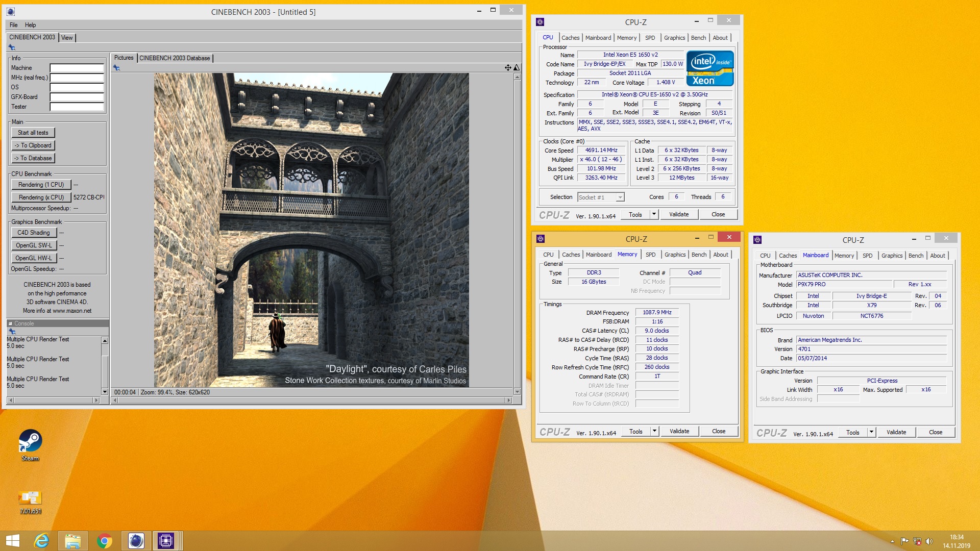Open the Tools dropdown arrow in the Memory CPU-Z window

[x=654, y=431]
